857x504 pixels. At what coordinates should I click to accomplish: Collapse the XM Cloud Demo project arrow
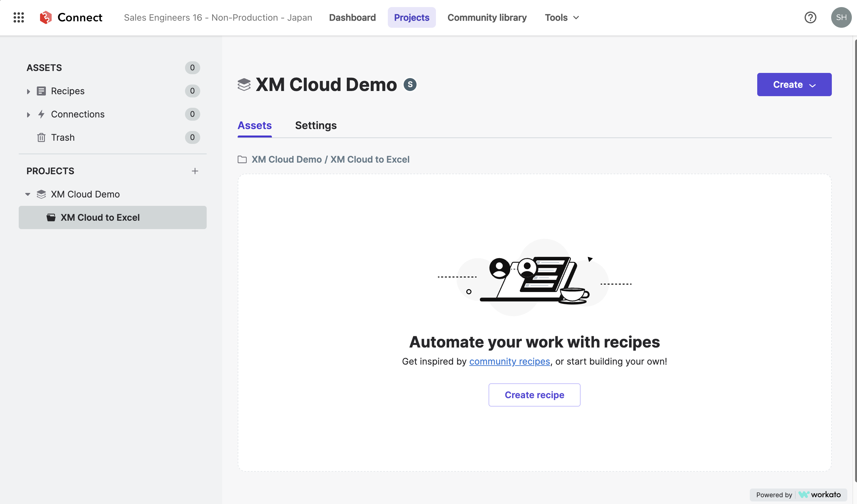tap(28, 194)
